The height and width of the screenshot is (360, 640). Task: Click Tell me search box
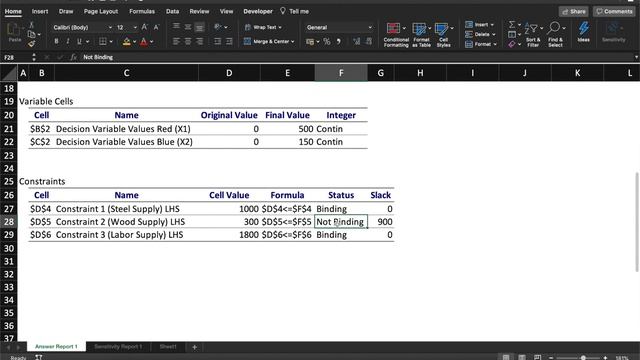[295, 11]
